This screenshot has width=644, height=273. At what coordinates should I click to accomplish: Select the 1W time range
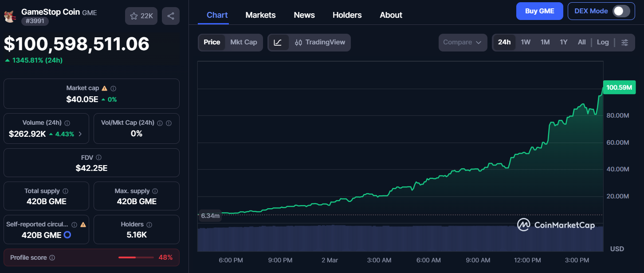tap(526, 42)
